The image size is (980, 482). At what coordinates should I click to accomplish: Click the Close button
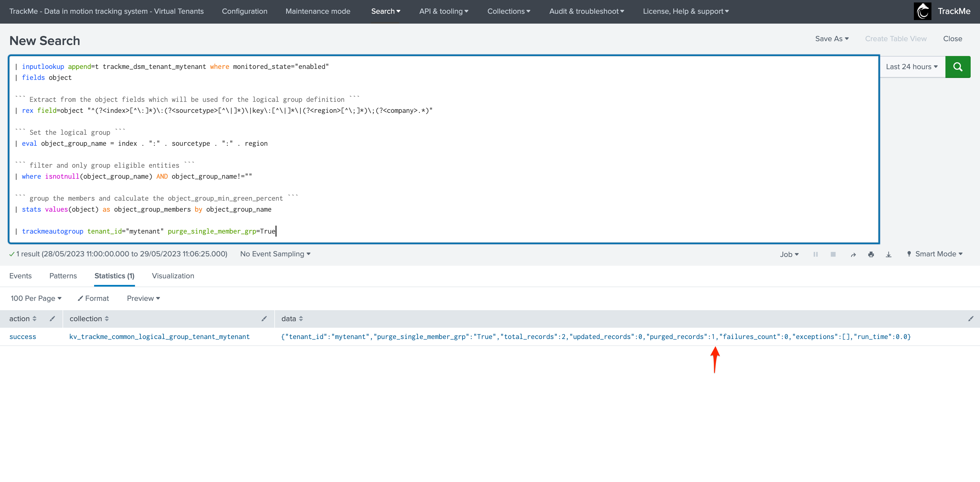pyautogui.click(x=953, y=39)
